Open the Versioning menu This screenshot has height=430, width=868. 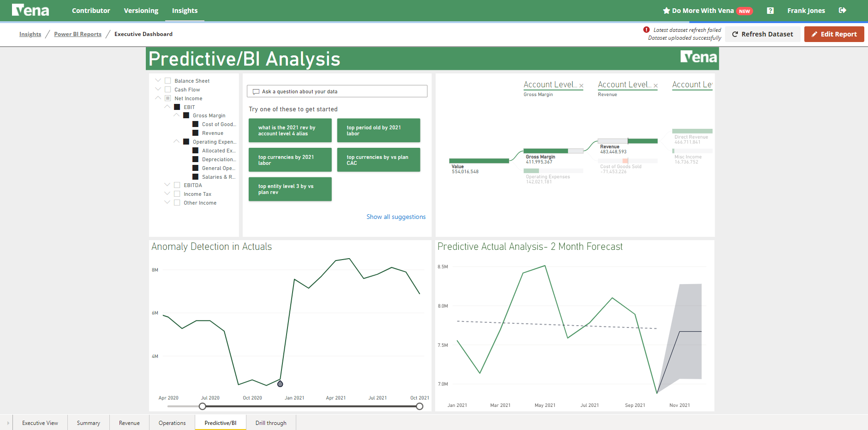pyautogui.click(x=141, y=11)
